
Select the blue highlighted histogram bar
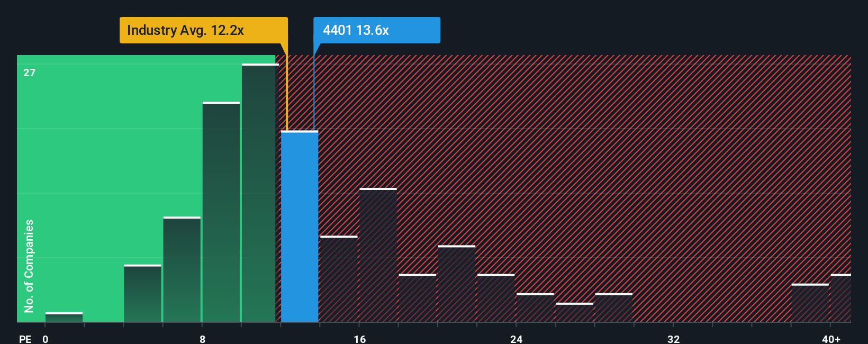pyautogui.click(x=300, y=227)
